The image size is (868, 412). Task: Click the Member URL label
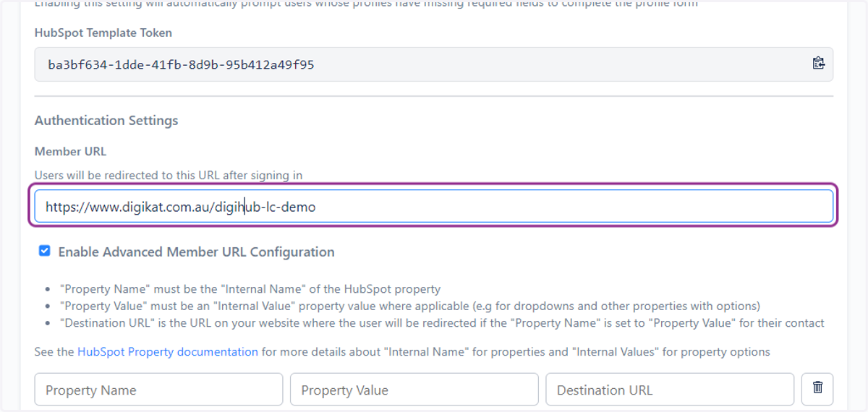pyautogui.click(x=71, y=151)
